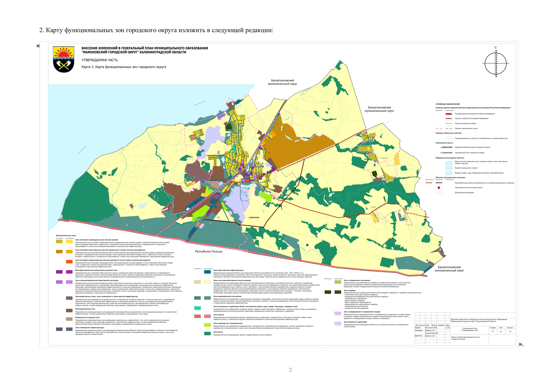The image size is (555, 392).
Task: Click the city district boundary dashed line symbol
Action: pyautogui.click(x=449, y=123)
